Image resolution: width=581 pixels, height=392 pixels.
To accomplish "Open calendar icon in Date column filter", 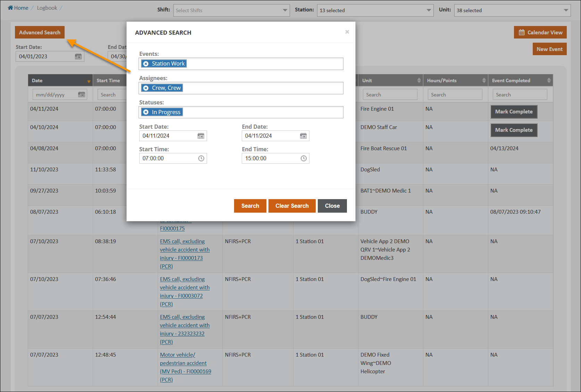I will tap(82, 95).
